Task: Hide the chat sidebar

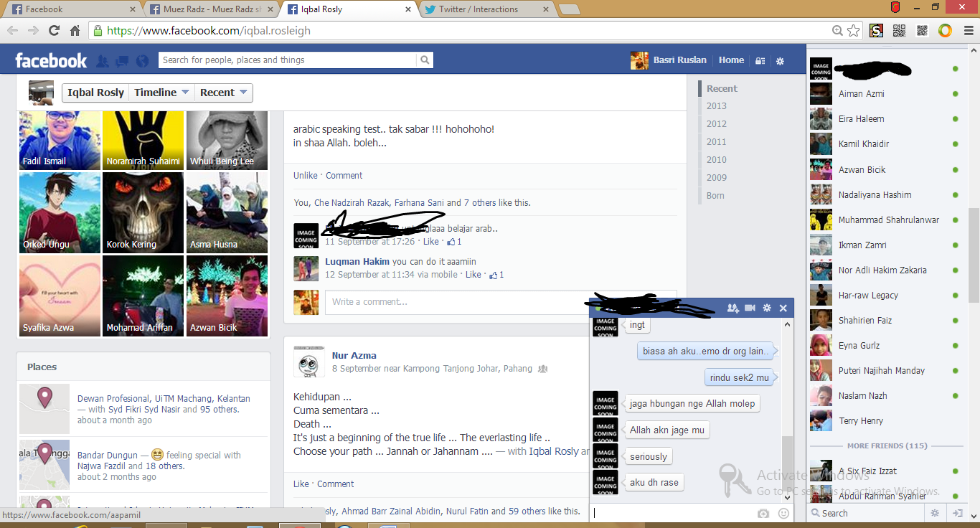Action: click(x=957, y=513)
